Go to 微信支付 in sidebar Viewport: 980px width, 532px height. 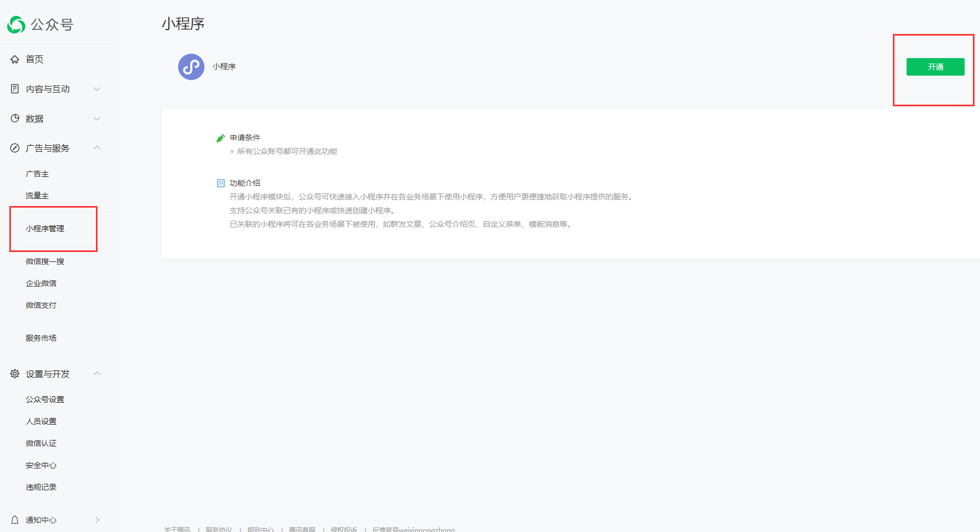click(41, 305)
